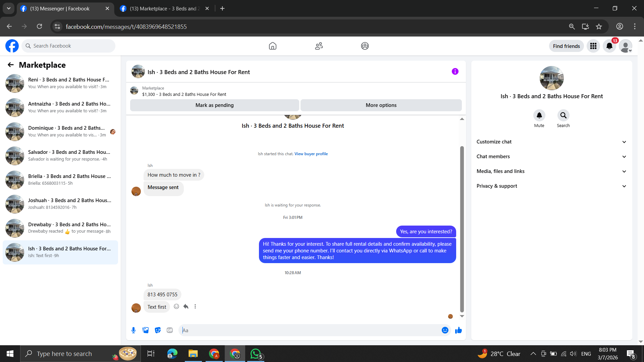Click More options button

[x=381, y=105]
